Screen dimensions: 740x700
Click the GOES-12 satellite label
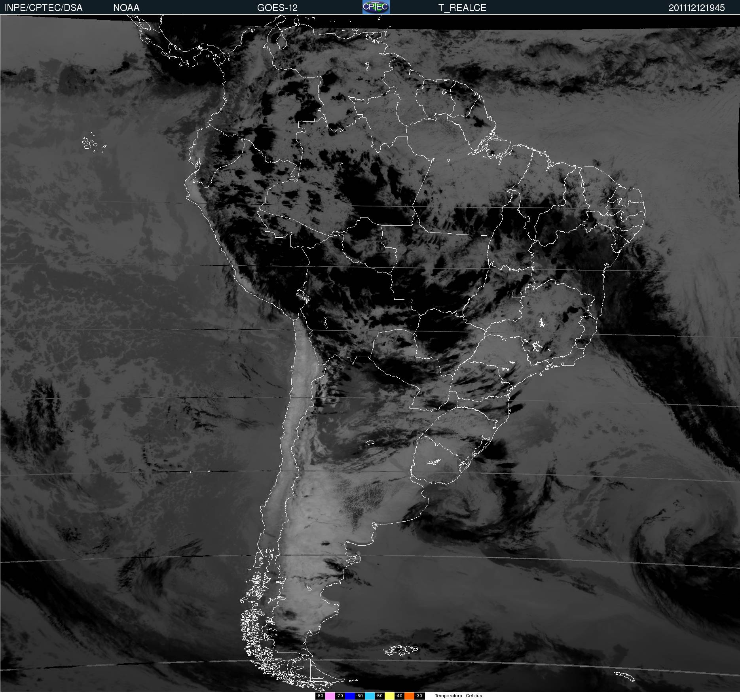277,8
